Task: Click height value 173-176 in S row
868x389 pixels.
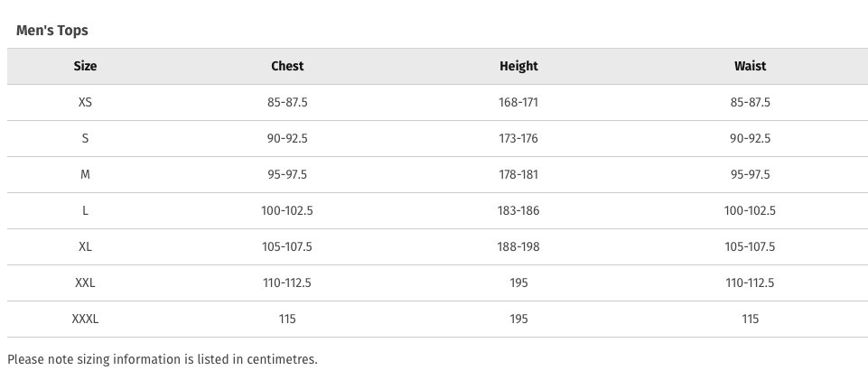Action: [x=518, y=138]
